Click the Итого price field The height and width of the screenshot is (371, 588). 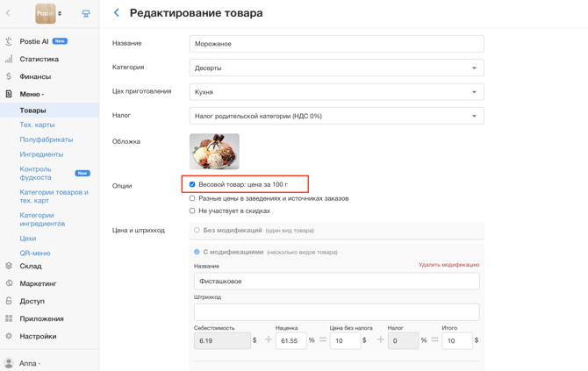(457, 340)
